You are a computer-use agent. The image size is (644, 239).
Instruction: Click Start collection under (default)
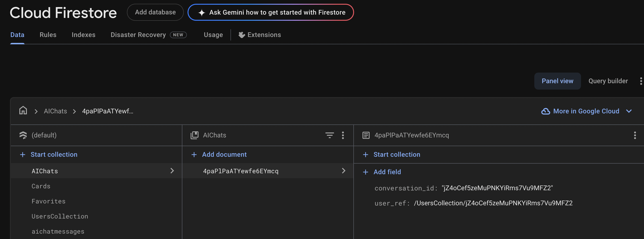[x=54, y=155]
